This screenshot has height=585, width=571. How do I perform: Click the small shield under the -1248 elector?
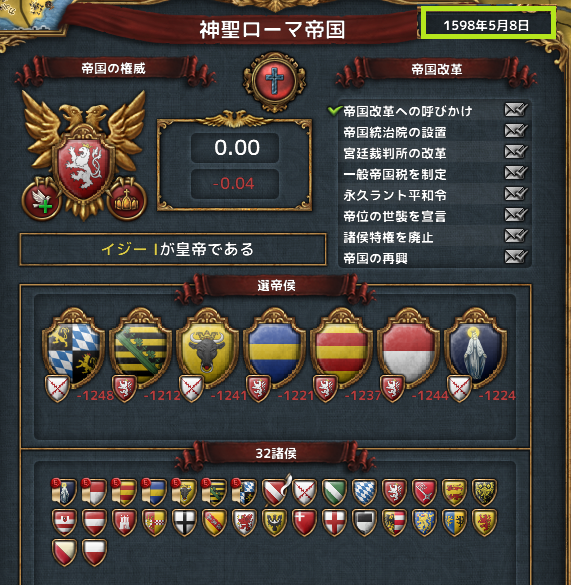click(57, 388)
